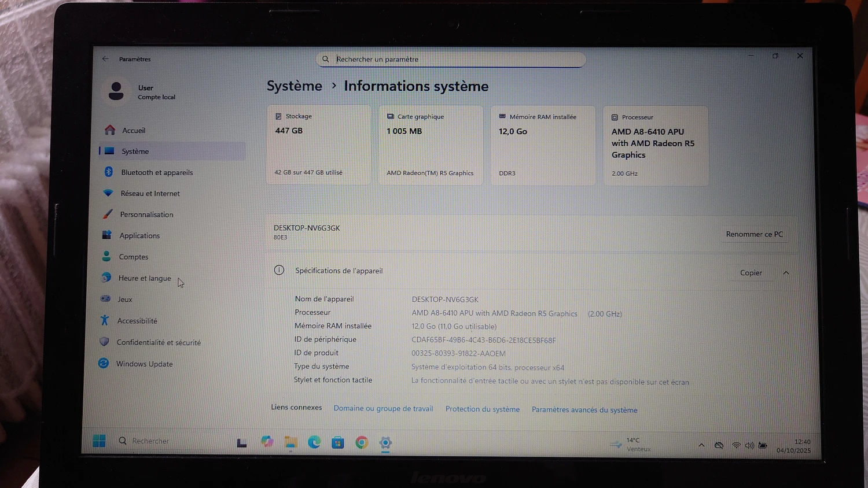Click the Renommer ce PC button
The height and width of the screenshot is (488, 868).
pyautogui.click(x=754, y=234)
